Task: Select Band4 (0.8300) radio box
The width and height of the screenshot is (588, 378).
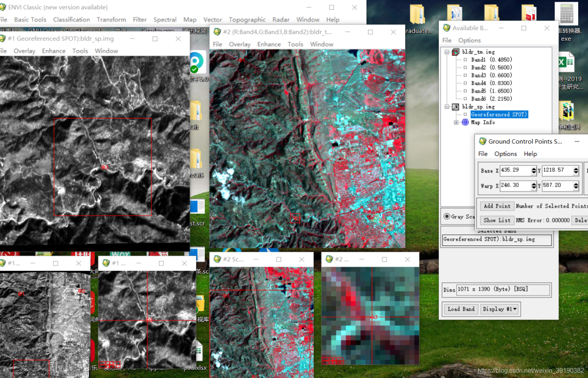Action: (x=465, y=83)
